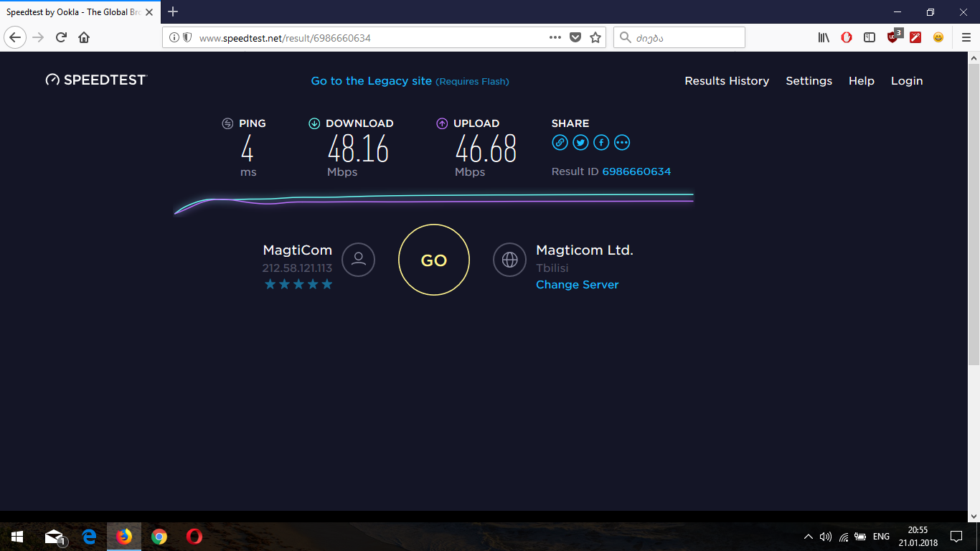Share the result on Twitter
980x551 pixels.
point(580,143)
